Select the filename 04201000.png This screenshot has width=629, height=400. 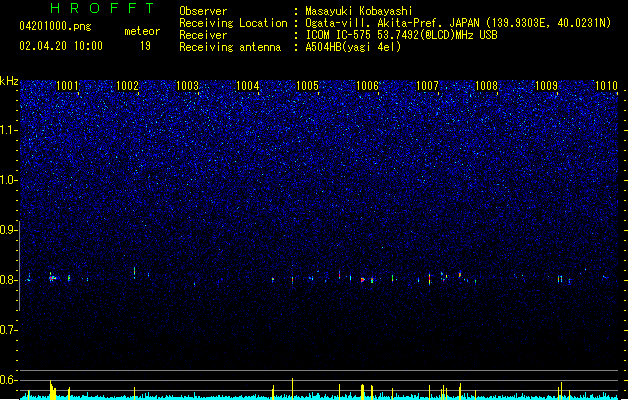pyautogui.click(x=55, y=26)
